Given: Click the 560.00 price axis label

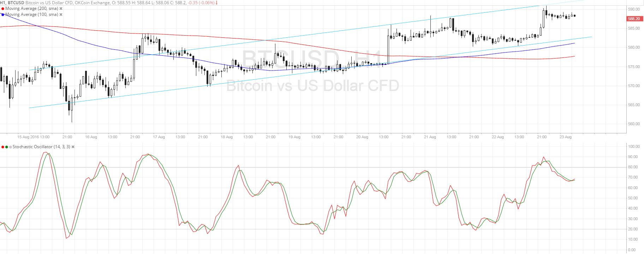Looking at the screenshot, I should [634, 124].
